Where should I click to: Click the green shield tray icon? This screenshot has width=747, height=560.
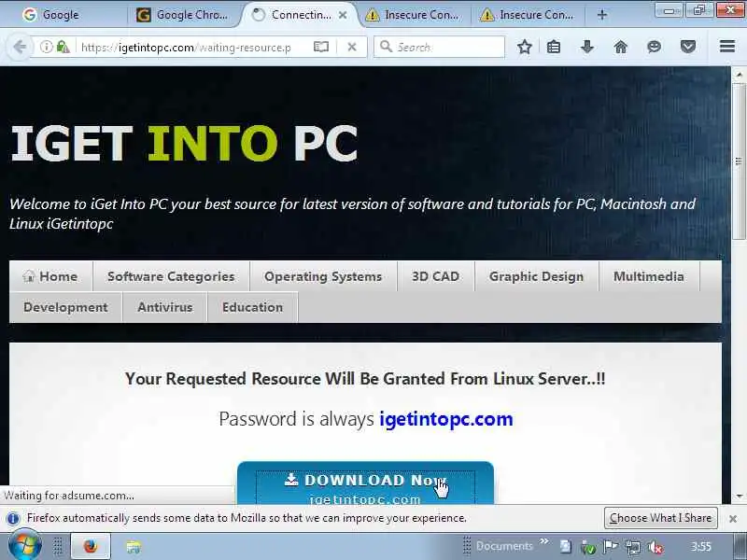click(588, 548)
